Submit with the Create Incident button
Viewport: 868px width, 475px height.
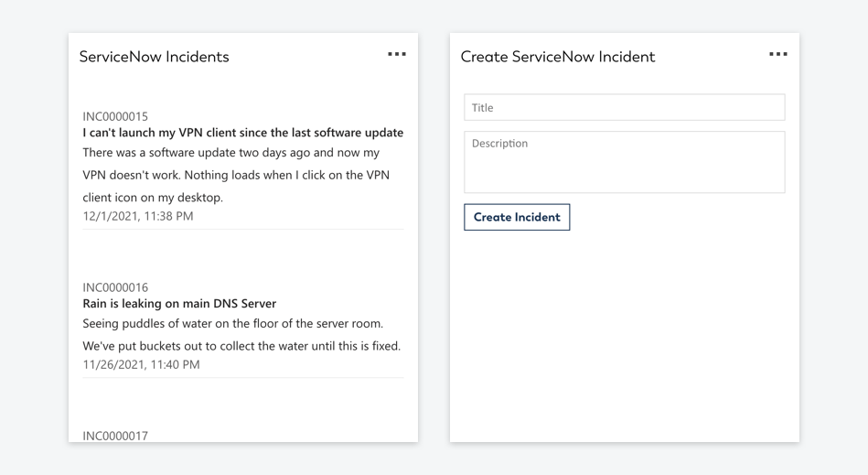click(517, 217)
